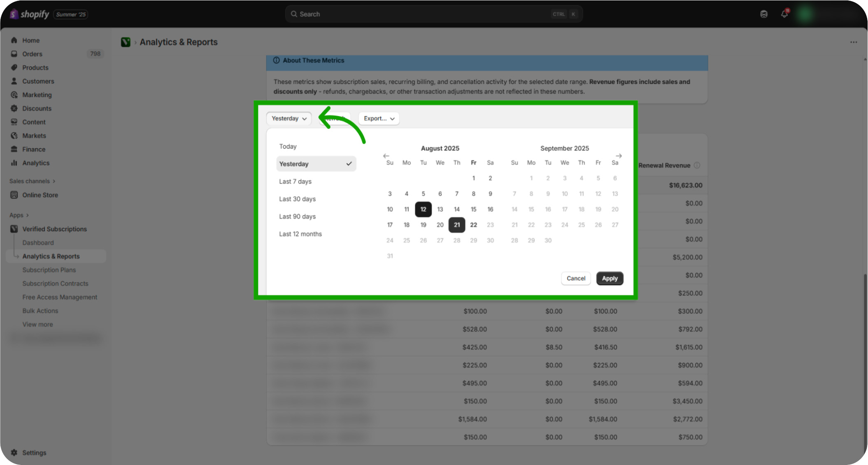This screenshot has height=465, width=868.
Task: Select the Today preset
Action: [316, 146]
